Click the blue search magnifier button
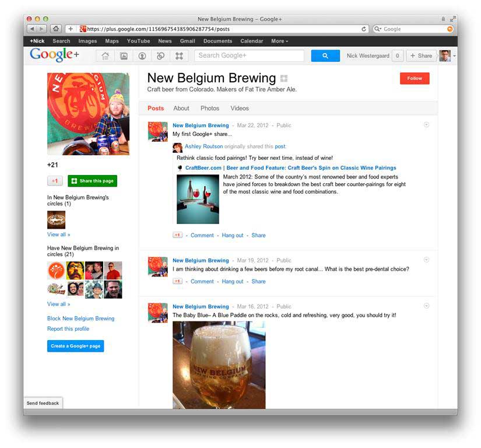The width and height of the screenshot is (481, 448). coord(325,55)
